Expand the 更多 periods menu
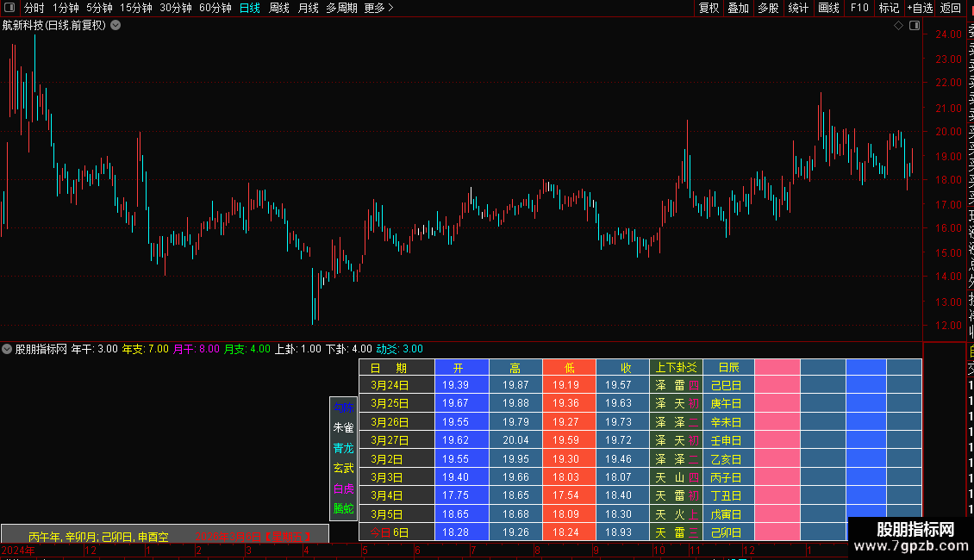Screen dimensions: 974x560 [x=379, y=8]
